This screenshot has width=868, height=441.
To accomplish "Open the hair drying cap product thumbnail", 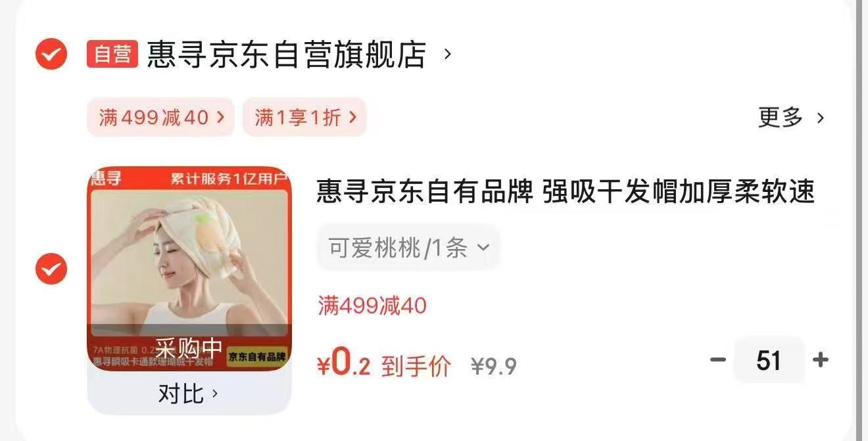I will (189, 269).
